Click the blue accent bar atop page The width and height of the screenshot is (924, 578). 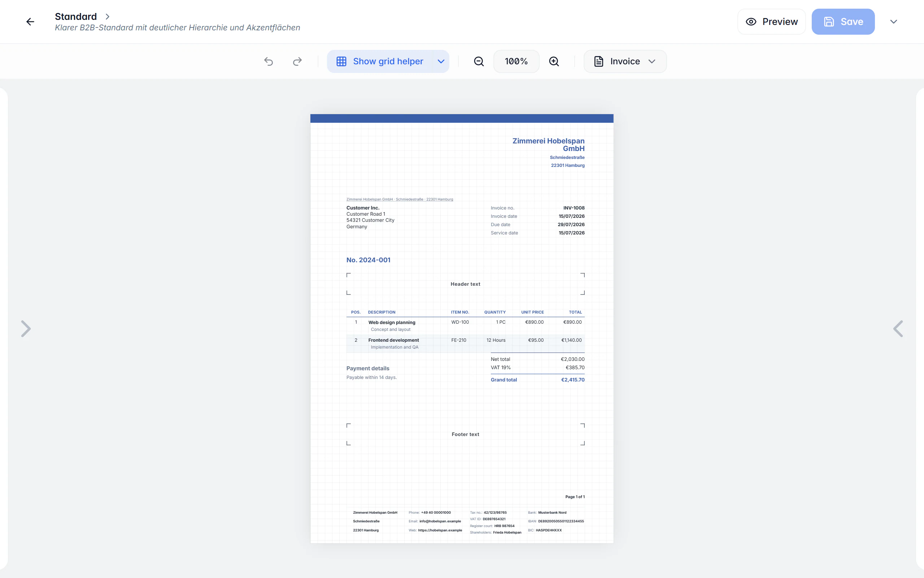[462, 118]
